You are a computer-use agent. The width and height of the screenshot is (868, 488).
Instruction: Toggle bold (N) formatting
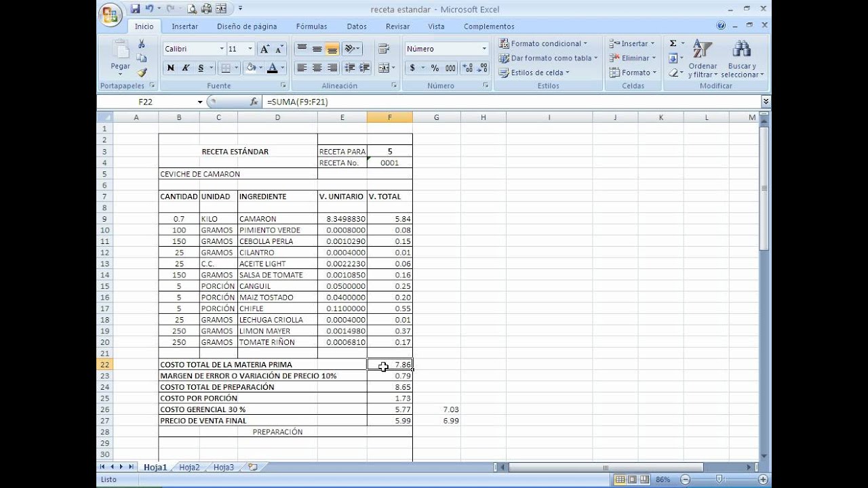(x=171, y=68)
